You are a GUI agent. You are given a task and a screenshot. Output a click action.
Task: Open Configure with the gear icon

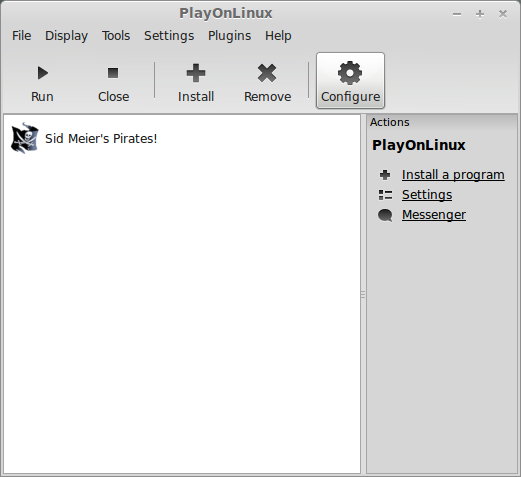pos(350,73)
